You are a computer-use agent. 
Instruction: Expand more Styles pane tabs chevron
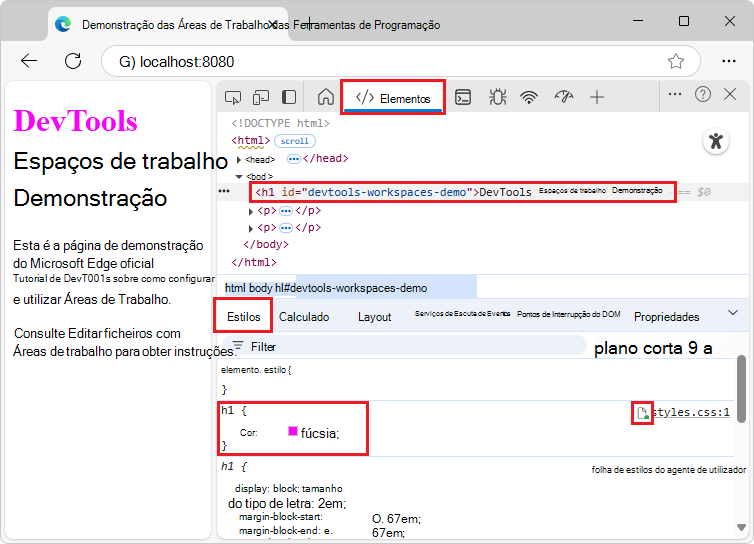click(x=732, y=313)
